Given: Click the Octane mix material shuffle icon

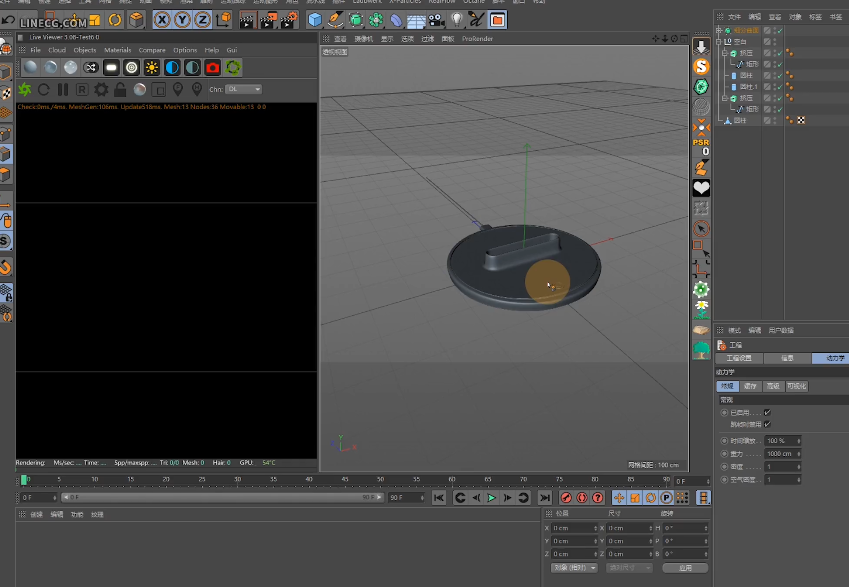Looking at the screenshot, I should [x=91, y=68].
